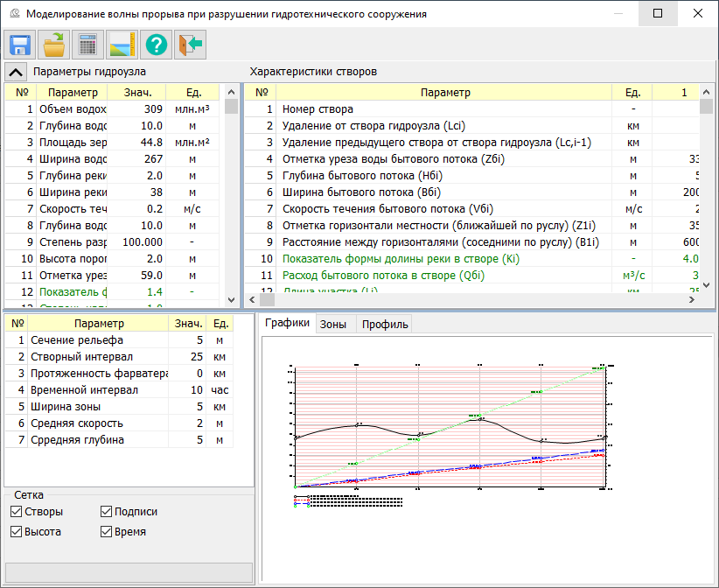Open help with the question mark icon
Image resolution: width=719 pixels, height=588 pixels.
coord(156,44)
